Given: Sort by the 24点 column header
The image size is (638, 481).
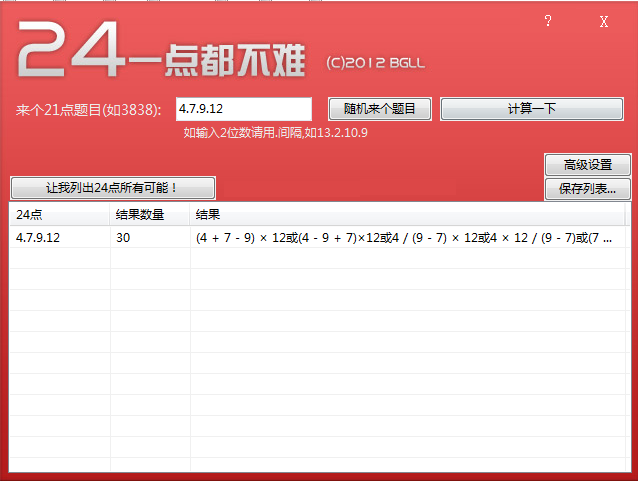Looking at the screenshot, I should pos(59,214).
